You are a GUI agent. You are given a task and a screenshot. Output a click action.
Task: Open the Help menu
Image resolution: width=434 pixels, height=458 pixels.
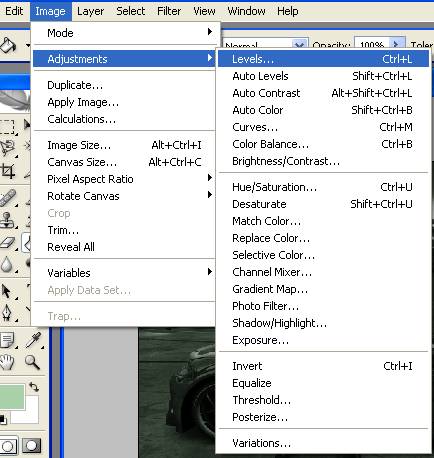[288, 11]
